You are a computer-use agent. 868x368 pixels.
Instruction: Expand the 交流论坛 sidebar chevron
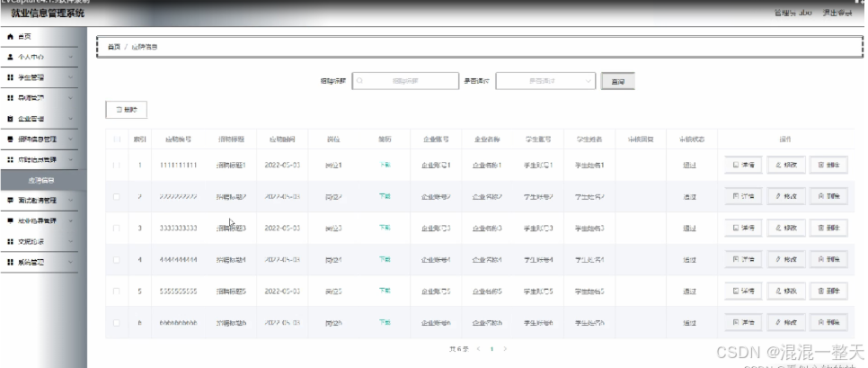70,242
